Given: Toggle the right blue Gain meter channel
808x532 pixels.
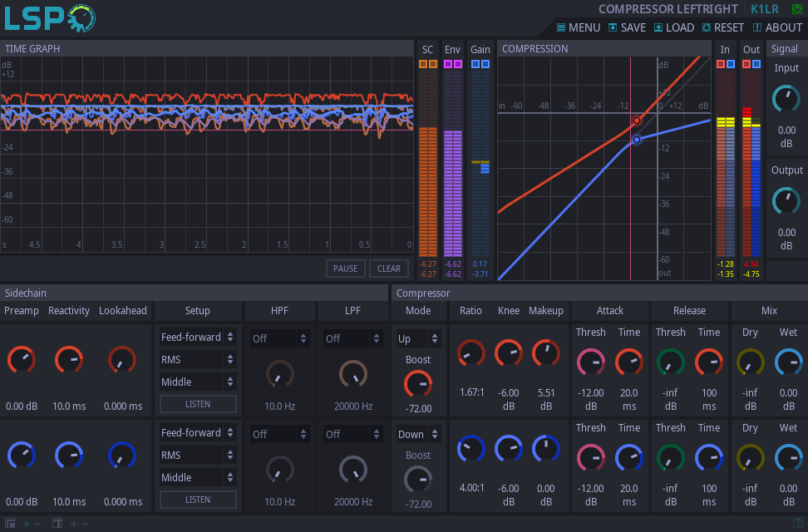Looking at the screenshot, I should [485, 64].
